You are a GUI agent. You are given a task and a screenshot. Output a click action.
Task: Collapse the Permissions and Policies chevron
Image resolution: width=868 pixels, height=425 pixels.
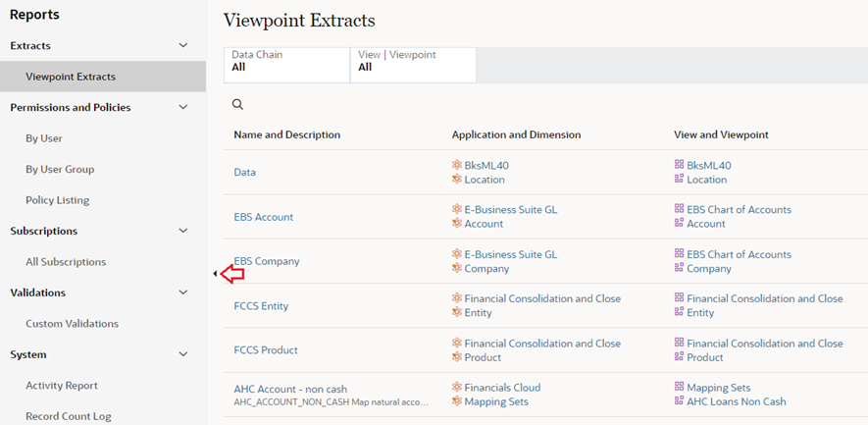183,108
